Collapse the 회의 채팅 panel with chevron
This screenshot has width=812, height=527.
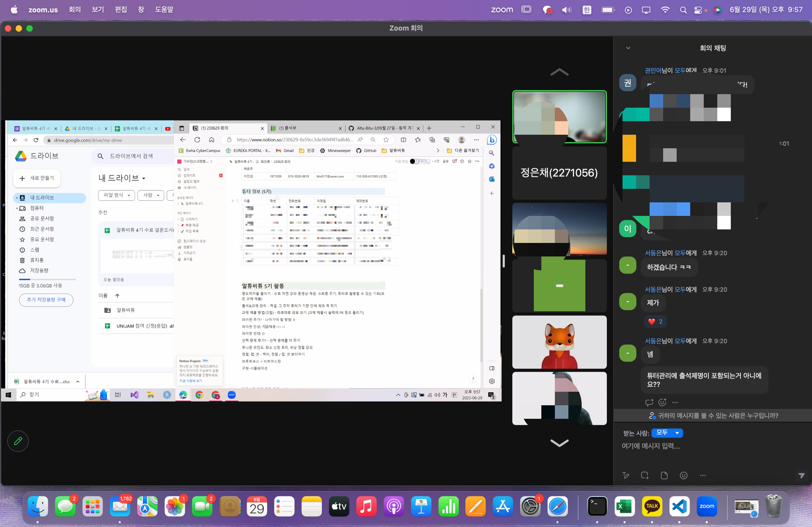628,48
